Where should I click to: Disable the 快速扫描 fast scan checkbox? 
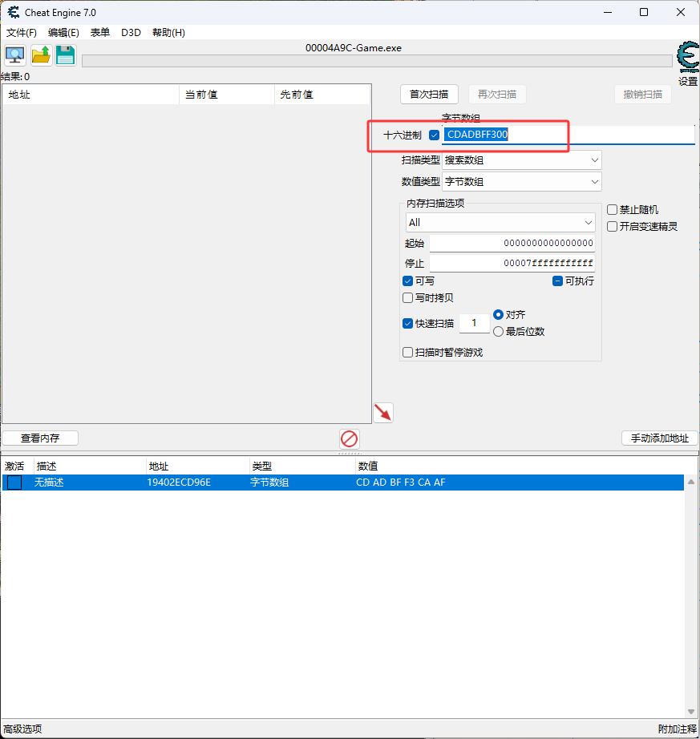tap(408, 323)
